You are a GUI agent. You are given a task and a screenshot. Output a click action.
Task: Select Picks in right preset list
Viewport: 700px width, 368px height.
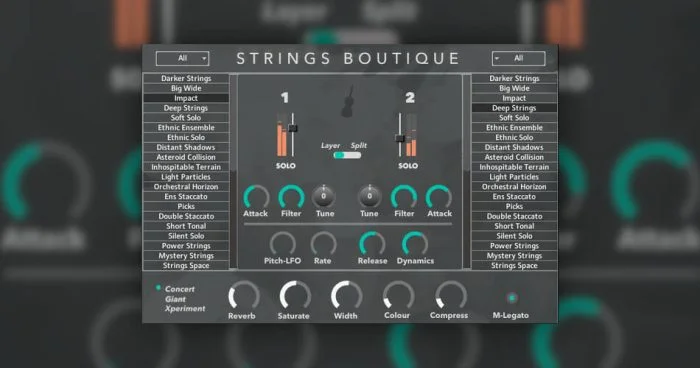[514, 206]
